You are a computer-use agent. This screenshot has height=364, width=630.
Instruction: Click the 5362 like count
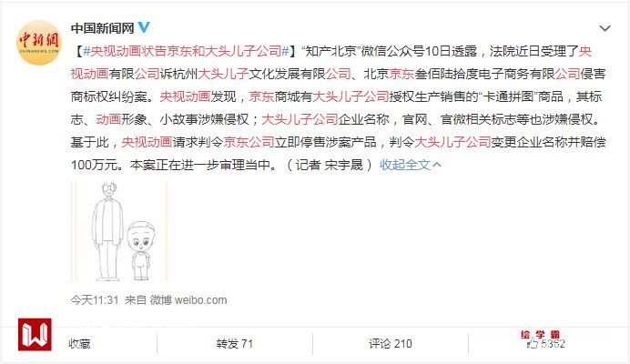553,344
